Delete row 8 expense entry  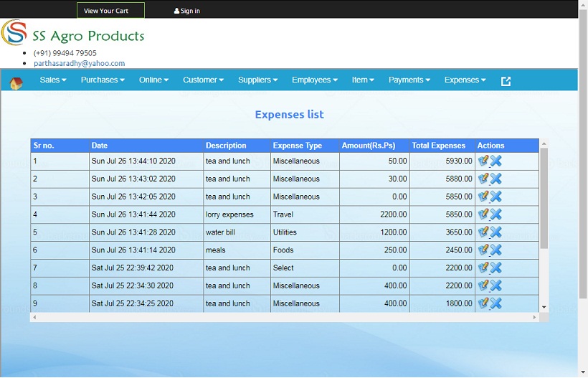495,285
